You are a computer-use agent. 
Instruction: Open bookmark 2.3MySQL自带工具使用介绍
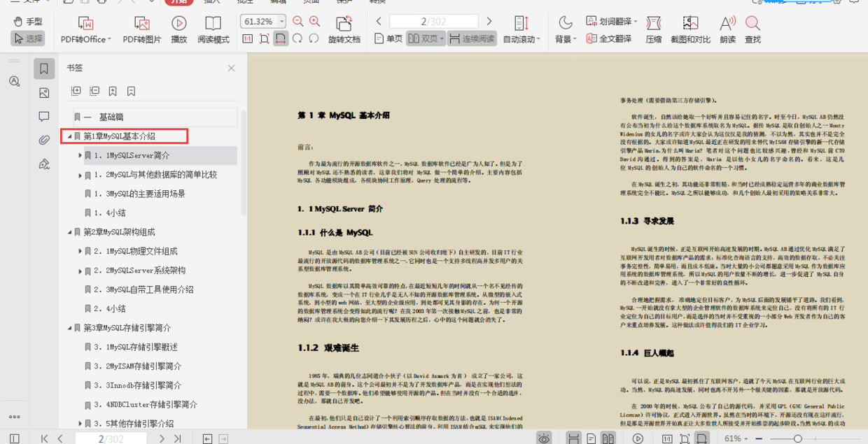[x=143, y=289]
